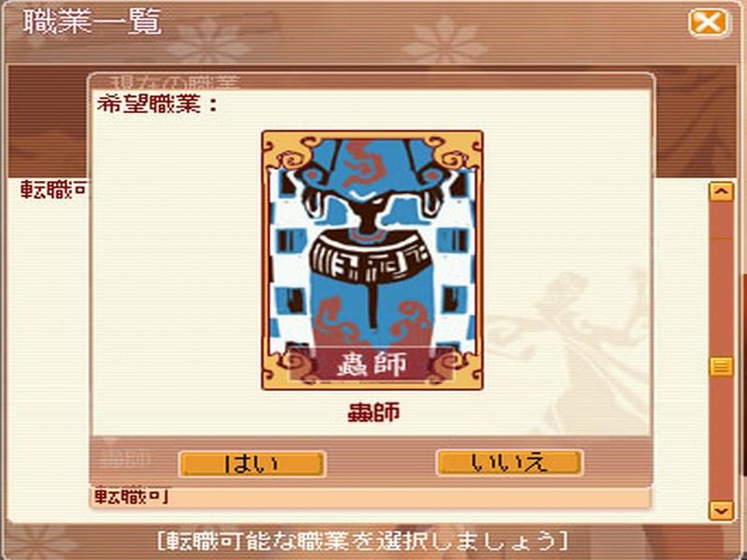Click the scrollbar track above the thumb
The height and width of the screenshot is (560, 747).
click(x=721, y=278)
